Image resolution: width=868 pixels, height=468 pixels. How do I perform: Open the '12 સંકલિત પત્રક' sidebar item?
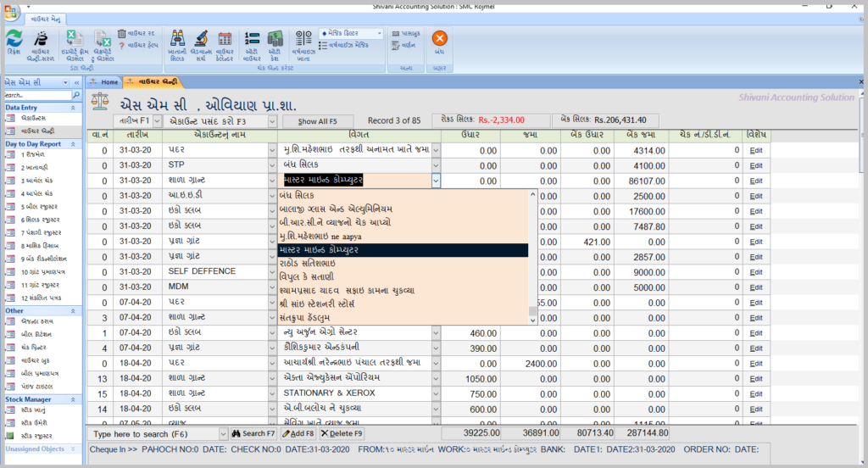click(41, 298)
